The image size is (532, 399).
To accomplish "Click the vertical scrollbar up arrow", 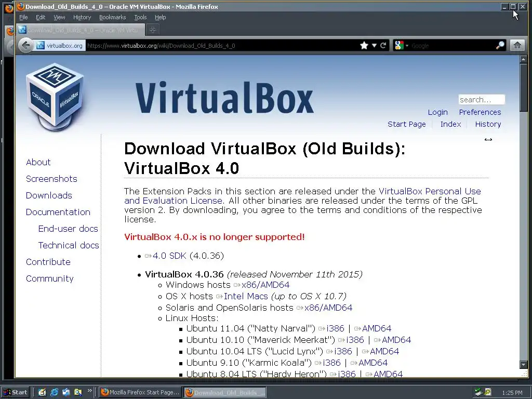I will click(524, 59).
